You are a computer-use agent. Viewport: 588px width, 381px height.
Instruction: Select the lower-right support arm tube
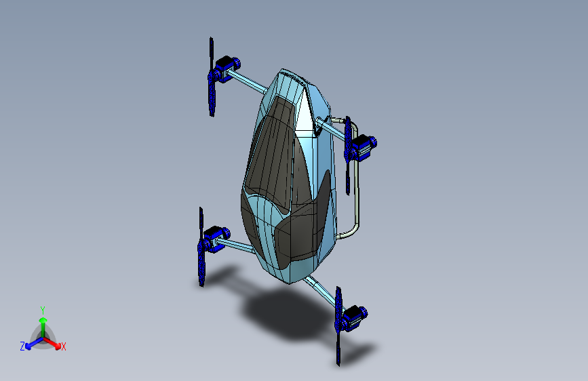click(x=324, y=294)
